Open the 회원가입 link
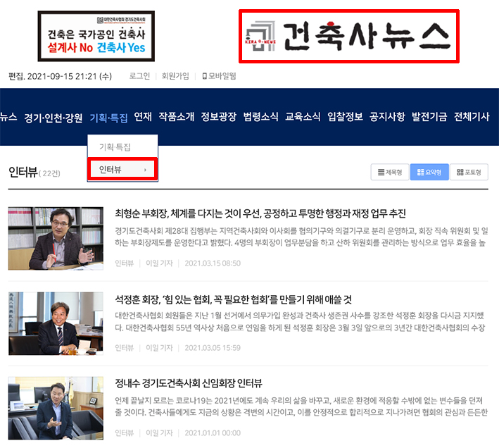 [x=175, y=76]
